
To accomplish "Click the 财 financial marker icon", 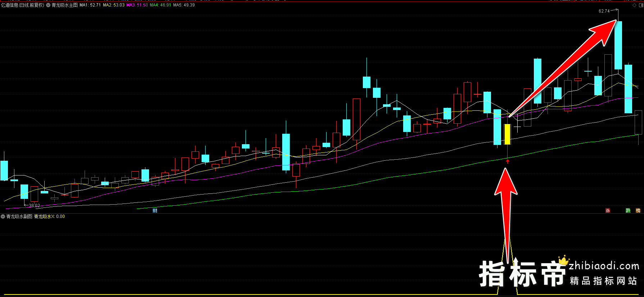I will [155, 211].
